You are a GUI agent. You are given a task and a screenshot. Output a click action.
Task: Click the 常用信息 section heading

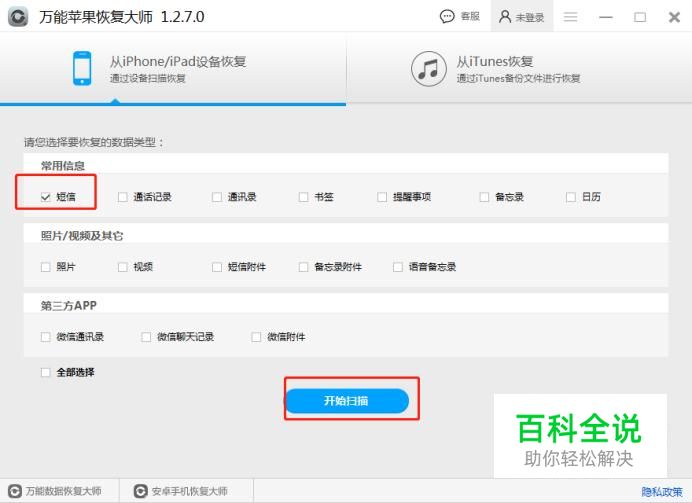[x=63, y=166]
